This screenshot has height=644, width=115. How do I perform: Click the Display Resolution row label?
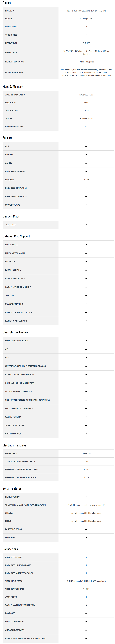pyautogui.click(x=15, y=62)
